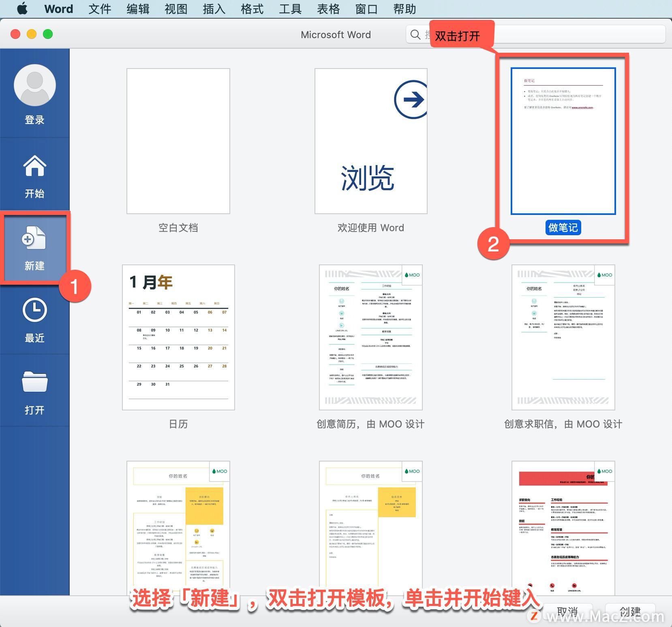This screenshot has width=672, height=627.
Task: Select the 欢迎使用 Word tour thumbnail
Action: pyautogui.click(x=371, y=141)
